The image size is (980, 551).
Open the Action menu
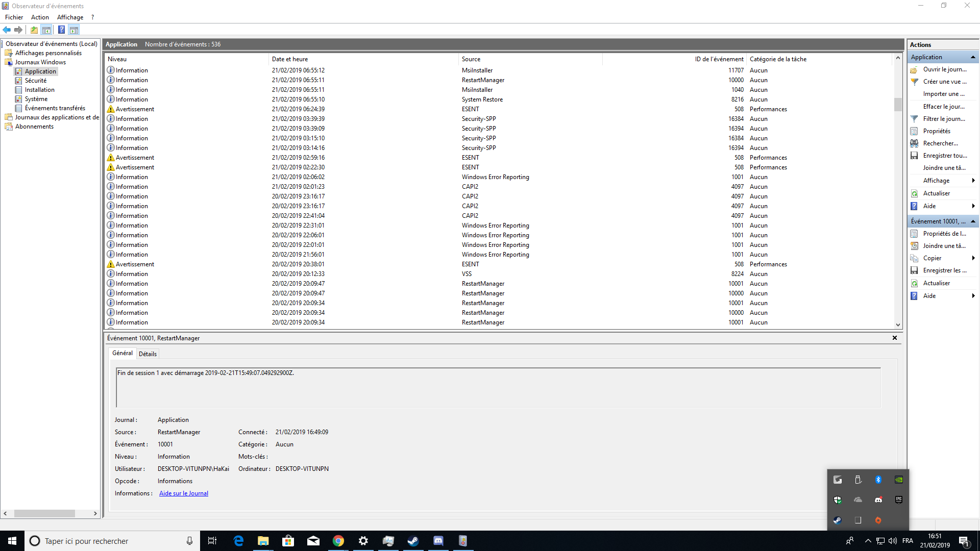[40, 17]
